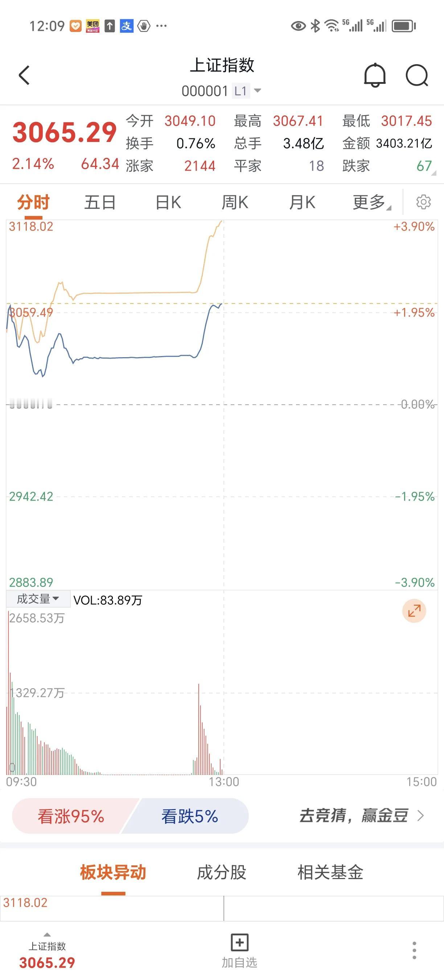Open chart settings gear icon

[423, 202]
